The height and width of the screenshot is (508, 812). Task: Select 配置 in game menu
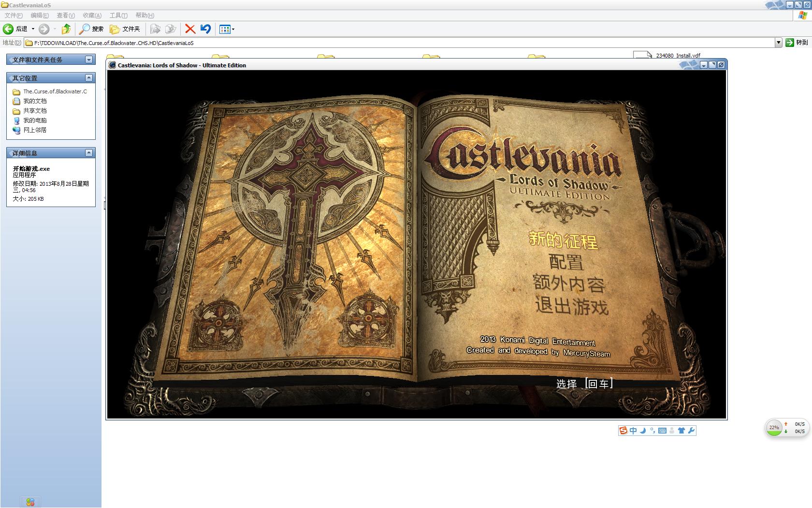click(x=566, y=262)
